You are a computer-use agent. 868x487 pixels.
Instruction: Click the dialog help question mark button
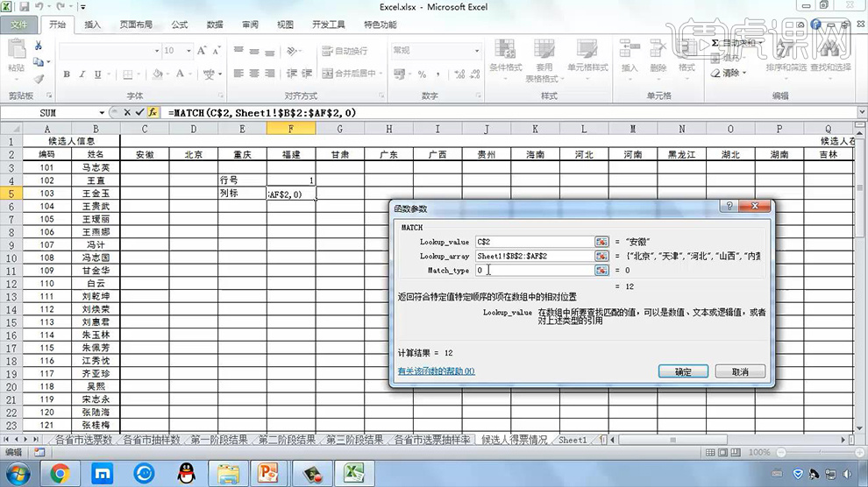click(729, 206)
